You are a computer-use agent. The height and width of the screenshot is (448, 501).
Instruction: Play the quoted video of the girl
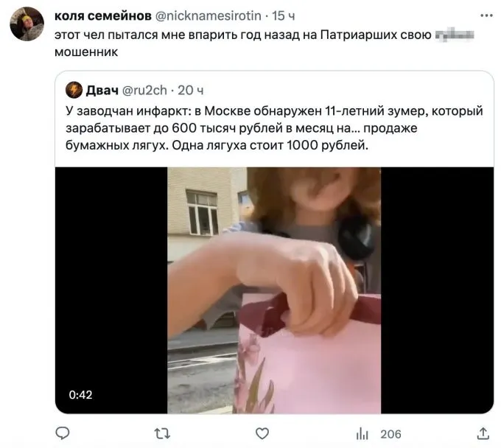(x=274, y=290)
